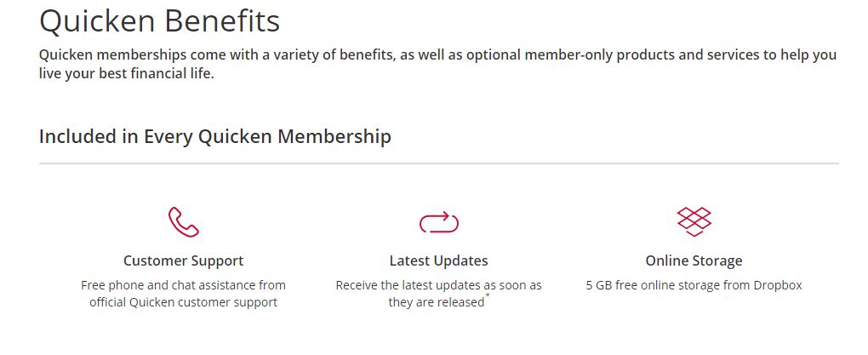Viewport: 868px width, 355px height.
Task: Click the 'Free phone and chat assistance' text
Action: coord(183,285)
